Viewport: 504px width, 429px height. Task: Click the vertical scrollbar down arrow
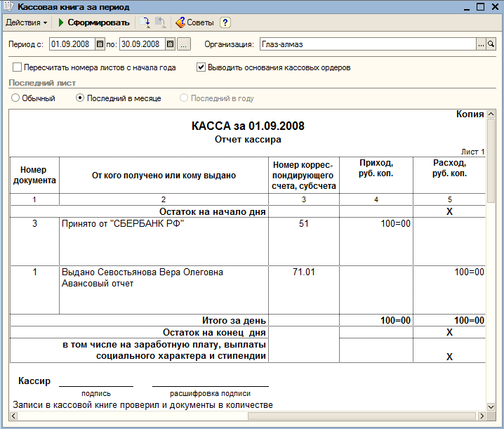click(491, 407)
